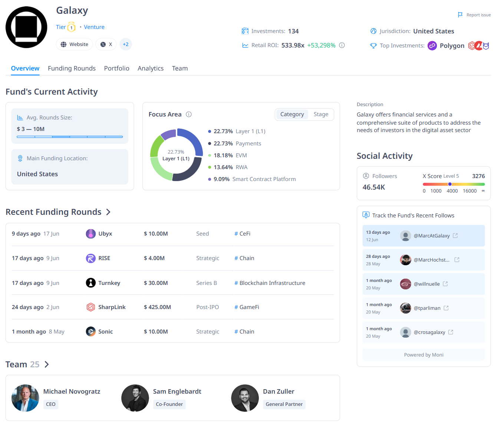Click the SharpLink logo in Top Investments

472,46
